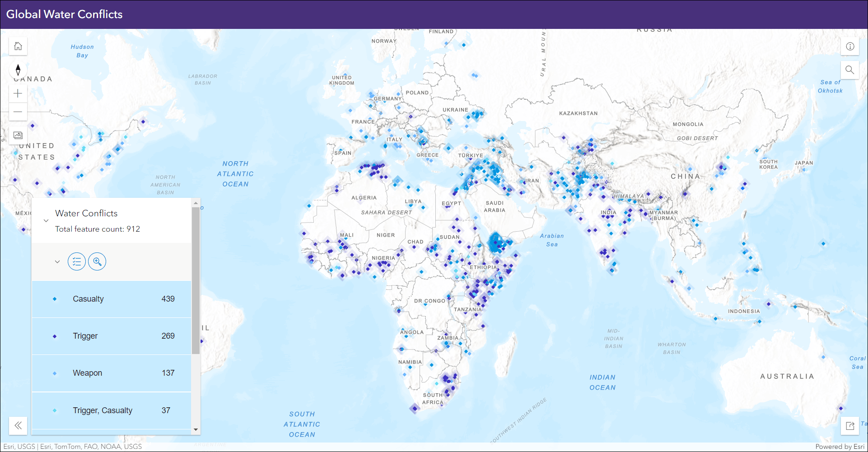This screenshot has width=868, height=452.
Task: Reset map orientation with the compass icon
Action: [18, 70]
